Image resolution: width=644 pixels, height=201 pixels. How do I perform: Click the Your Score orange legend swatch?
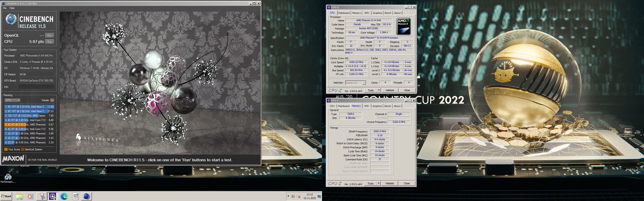[x=6, y=149]
